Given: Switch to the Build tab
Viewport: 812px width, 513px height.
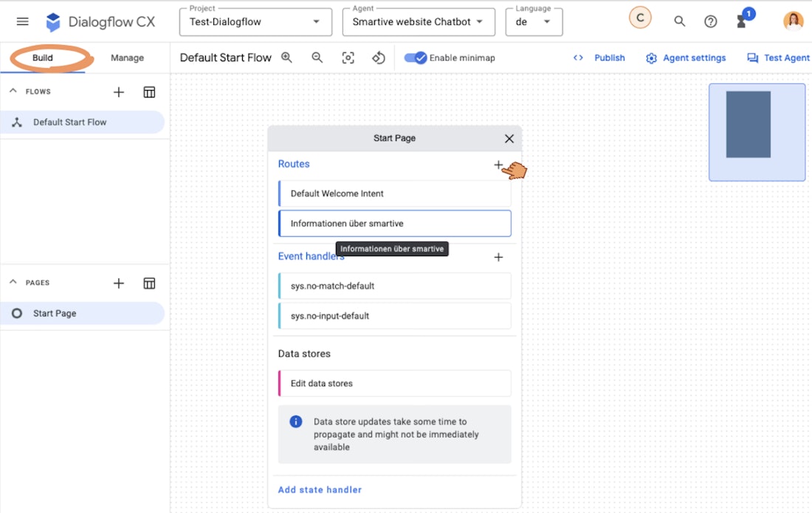Looking at the screenshot, I should (x=43, y=58).
